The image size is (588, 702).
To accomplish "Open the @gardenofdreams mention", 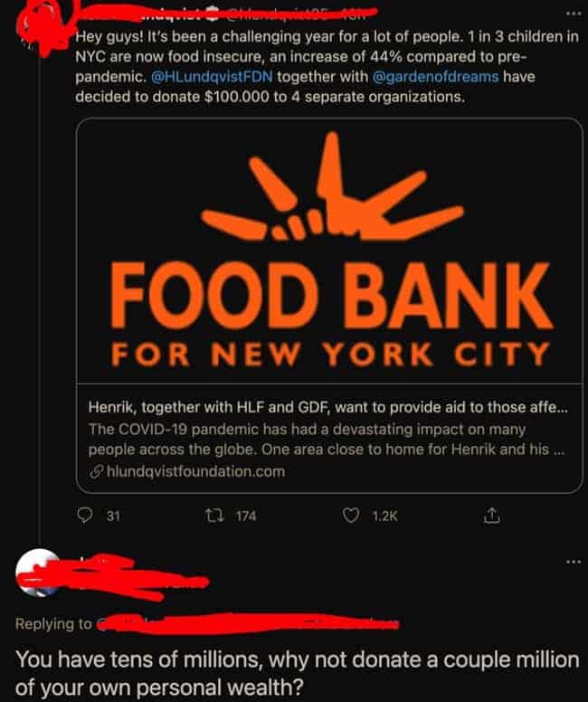I will [x=435, y=77].
